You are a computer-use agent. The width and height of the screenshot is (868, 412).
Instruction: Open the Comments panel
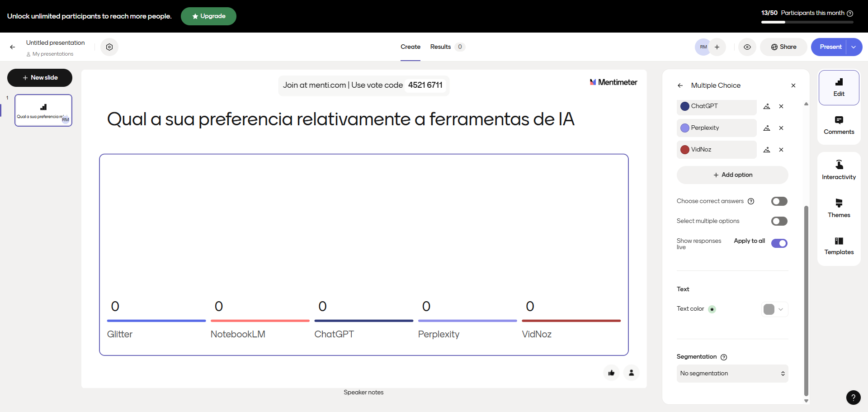tap(839, 125)
